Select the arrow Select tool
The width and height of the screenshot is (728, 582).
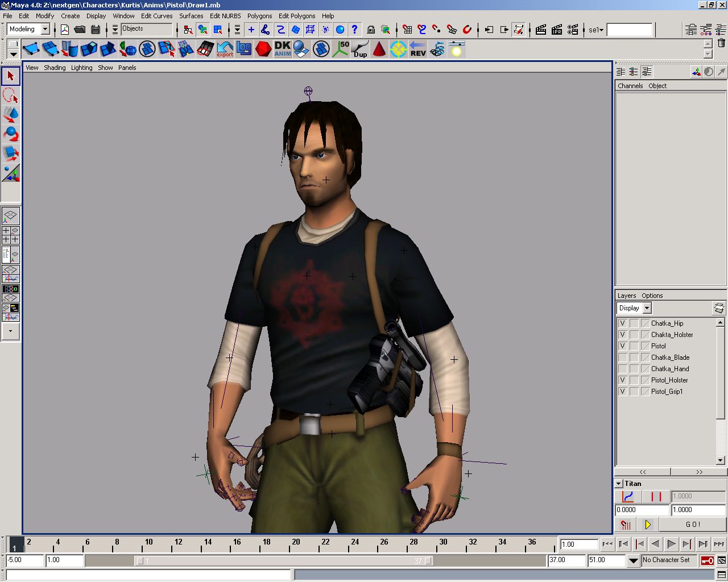tap(11, 76)
